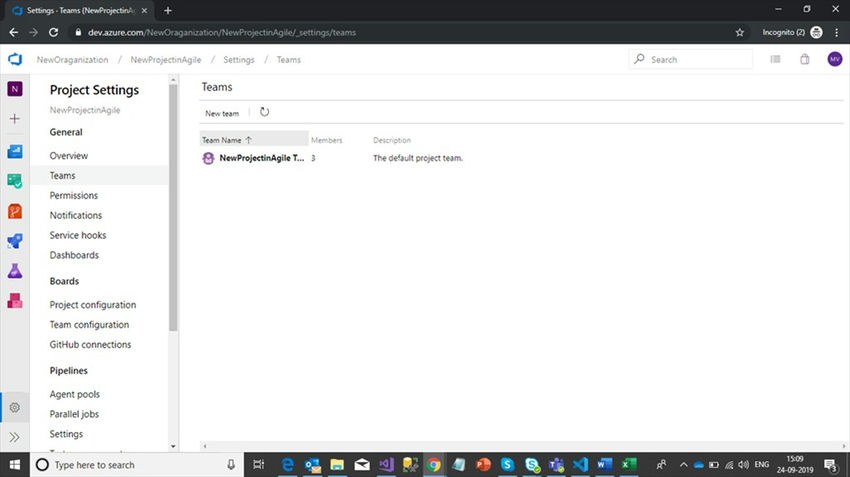Reload the browser page

click(53, 33)
